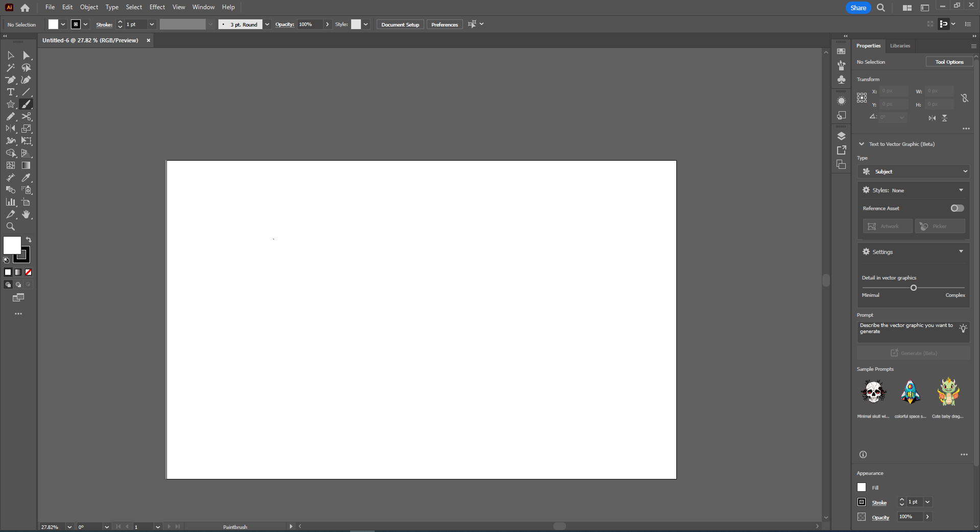Image resolution: width=980 pixels, height=532 pixels.
Task: Collapse Text to Vector Graphic section
Action: click(x=862, y=144)
